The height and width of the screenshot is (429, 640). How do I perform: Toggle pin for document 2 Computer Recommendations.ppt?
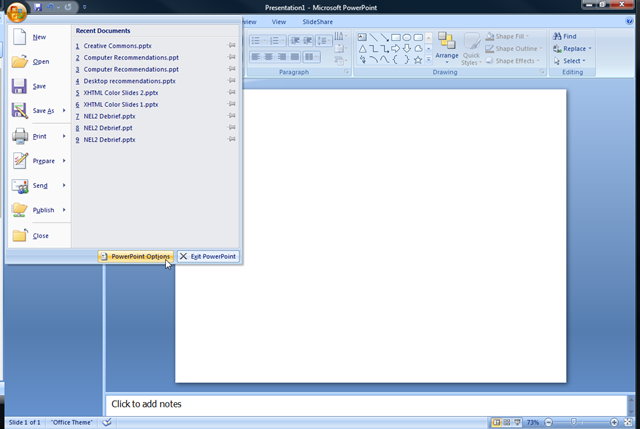[x=232, y=57]
